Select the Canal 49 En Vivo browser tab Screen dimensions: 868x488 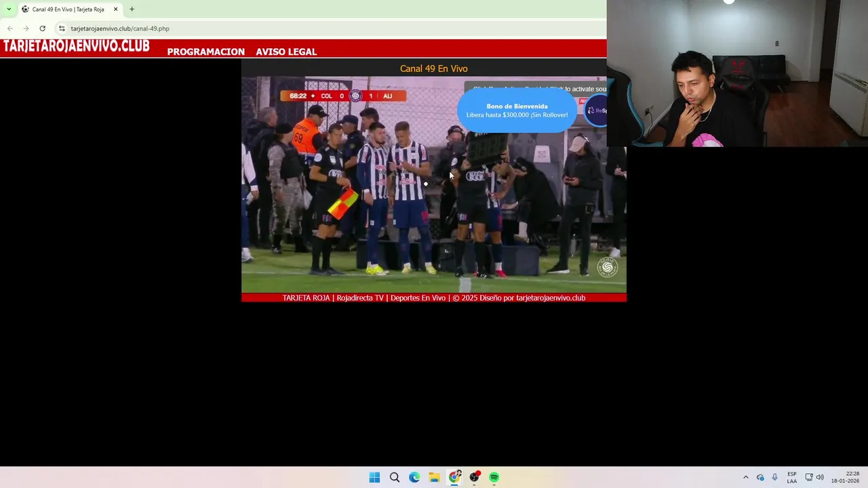tap(68, 9)
